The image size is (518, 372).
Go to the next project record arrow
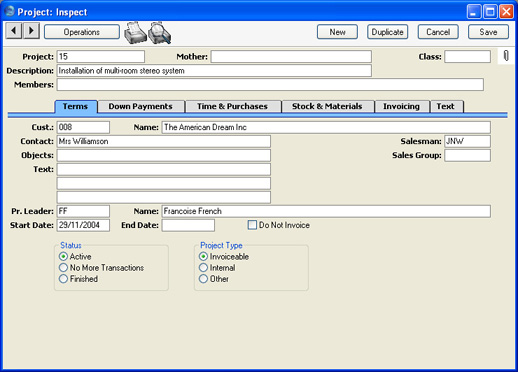(x=31, y=31)
